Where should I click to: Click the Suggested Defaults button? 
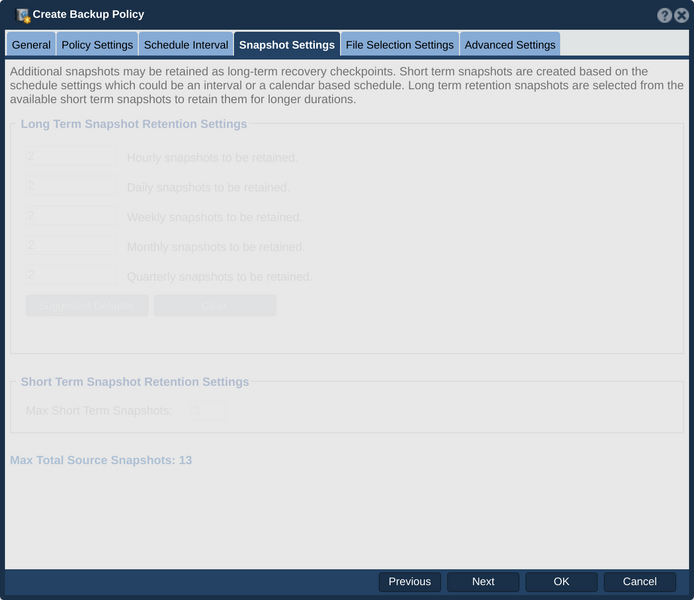pyautogui.click(x=87, y=305)
